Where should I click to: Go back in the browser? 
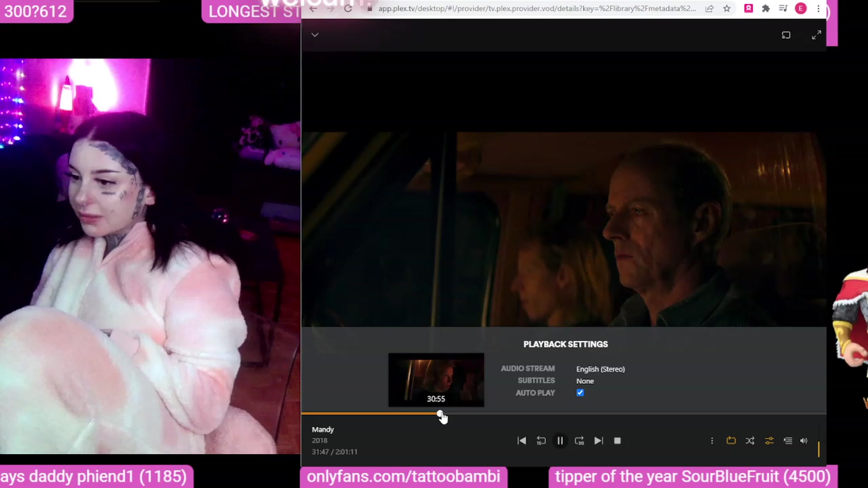(313, 9)
